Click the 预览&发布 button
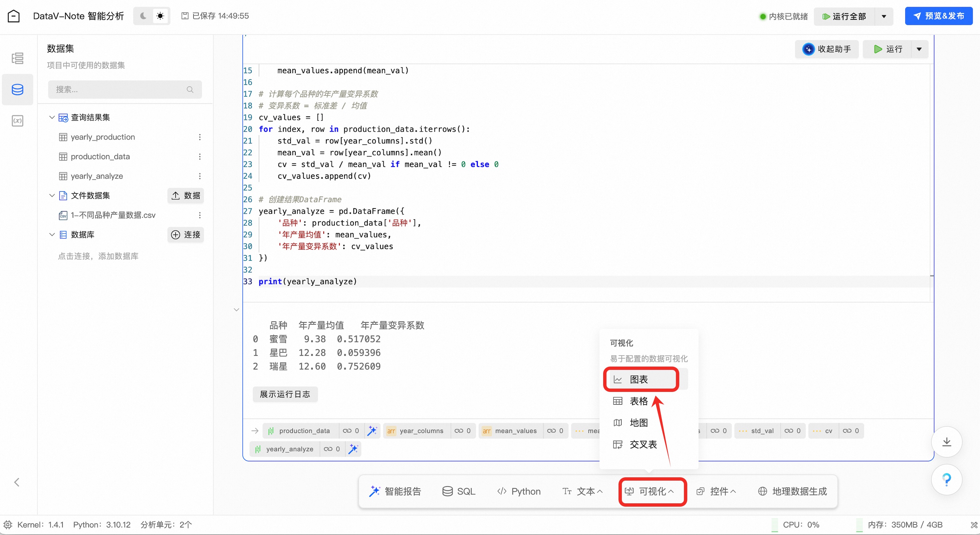 939,16
